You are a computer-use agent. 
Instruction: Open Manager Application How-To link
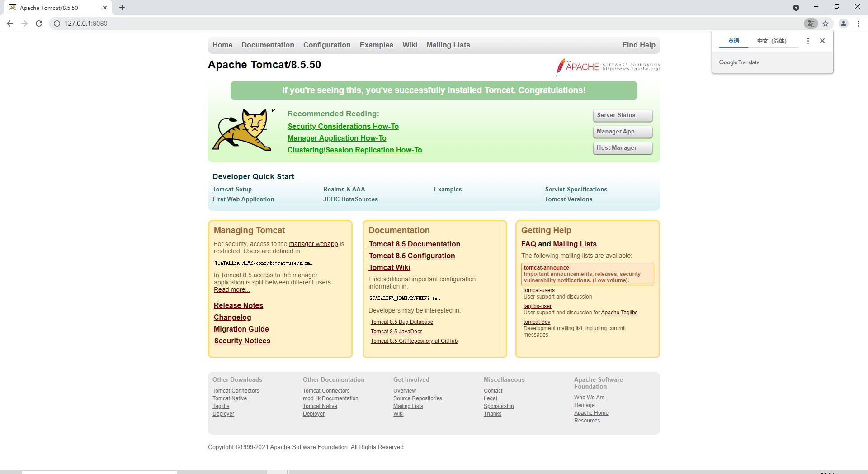point(337,138)
